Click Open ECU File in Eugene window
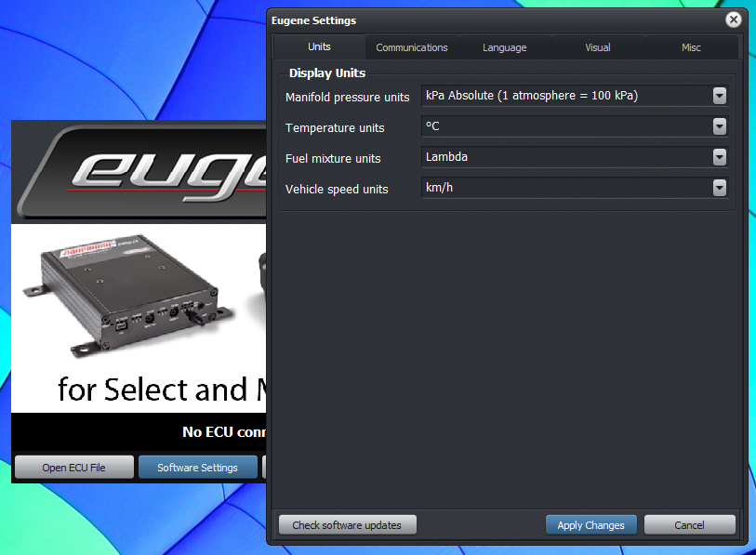The image size is (756, 555). (x=73, y=468)
